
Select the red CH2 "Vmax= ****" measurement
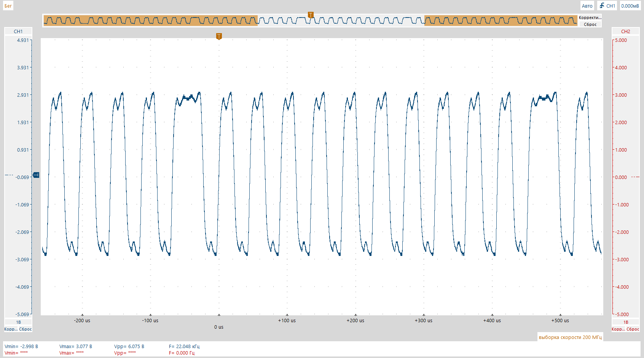(72, 353)
